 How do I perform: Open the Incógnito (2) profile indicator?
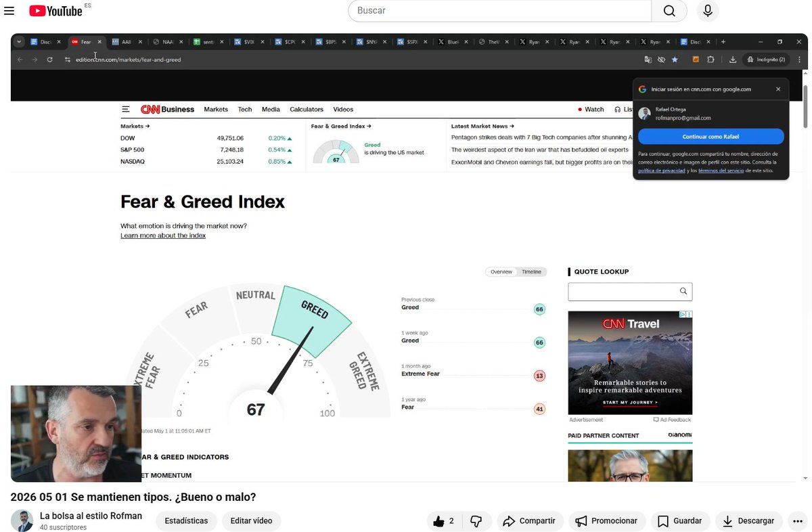point(767,60)
